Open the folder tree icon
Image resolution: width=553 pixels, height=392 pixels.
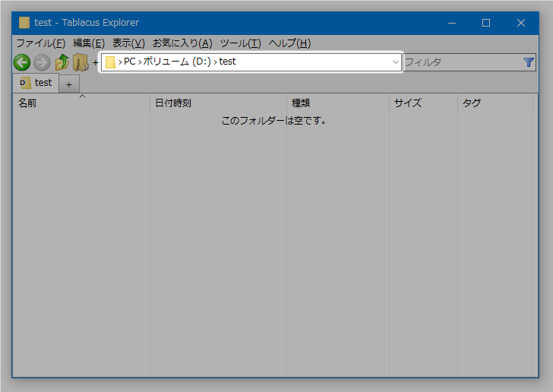[x=81, y=62]
